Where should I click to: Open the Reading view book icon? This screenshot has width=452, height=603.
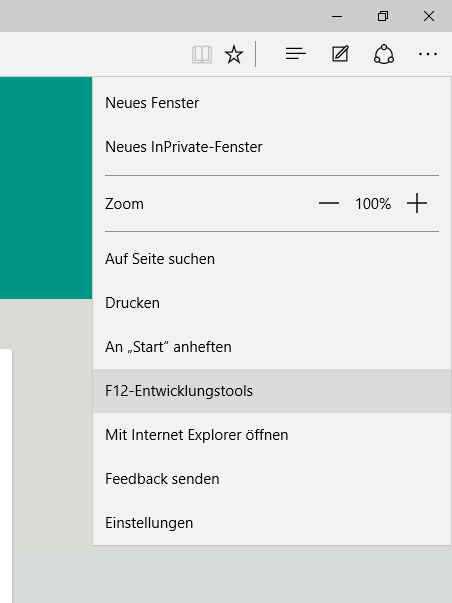click(x=202, y=54)
